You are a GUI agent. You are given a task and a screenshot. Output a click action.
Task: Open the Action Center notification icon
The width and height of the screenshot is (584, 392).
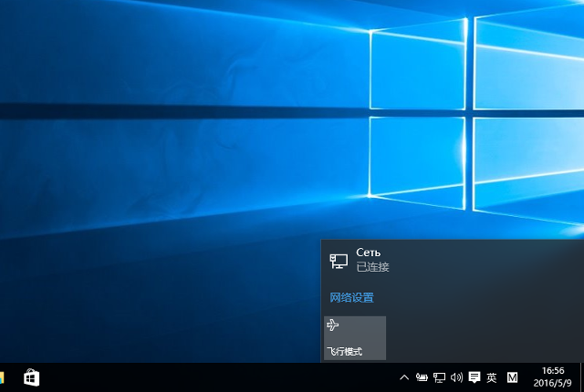pyautogui.click(x=474, y=377)
